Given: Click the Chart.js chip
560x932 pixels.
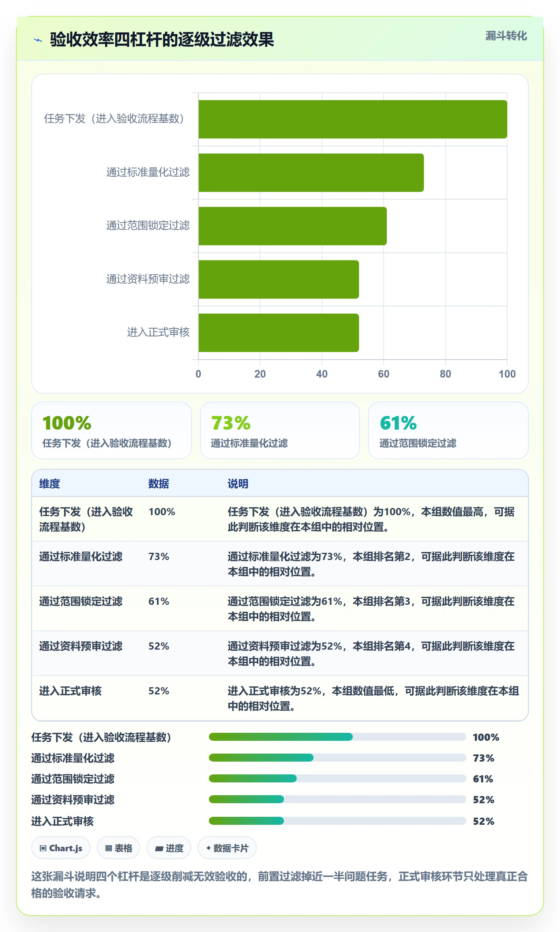Looking at the screenshot, I should (61, 848).
